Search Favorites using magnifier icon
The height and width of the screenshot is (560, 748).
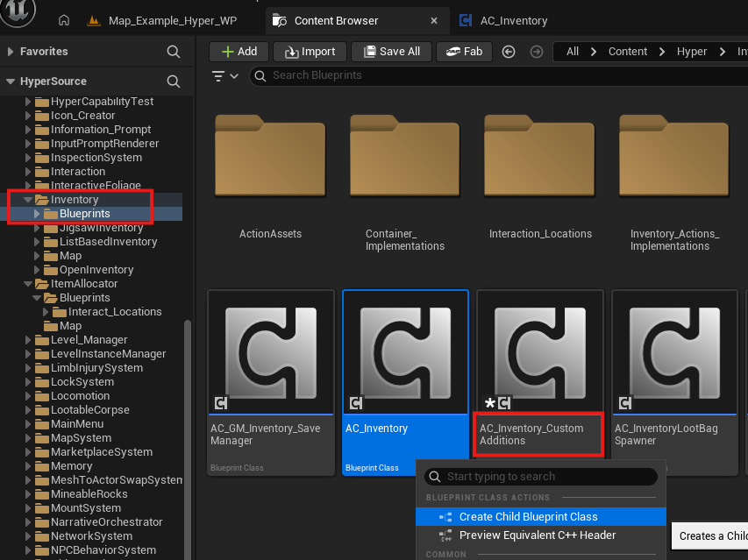pos(173,52)
